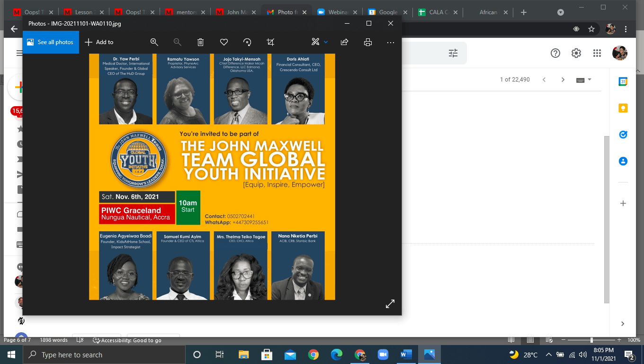Image resolution: width=644 pixels, height=364 pixels.
Task: Click the Windows Start button
Action: 11,355
